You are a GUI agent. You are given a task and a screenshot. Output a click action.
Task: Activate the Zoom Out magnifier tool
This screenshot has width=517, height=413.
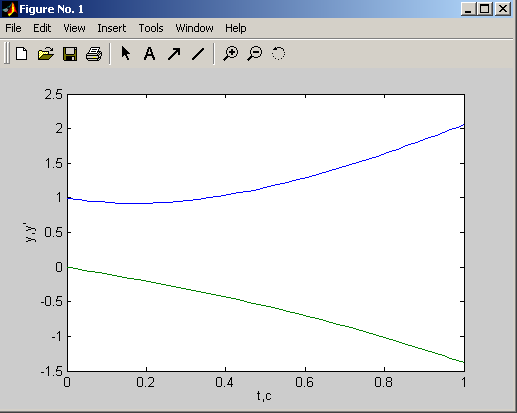[x=255, y=54]
